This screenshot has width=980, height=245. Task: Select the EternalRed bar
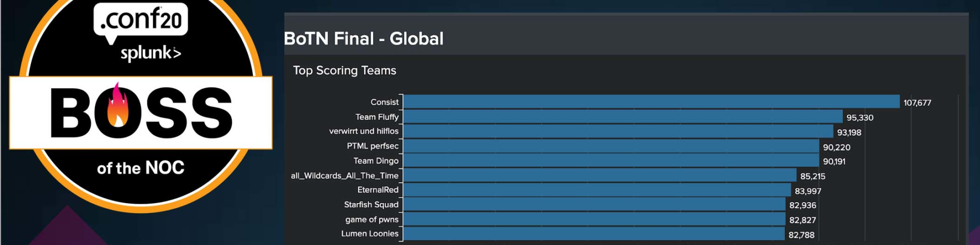point(597,190)
